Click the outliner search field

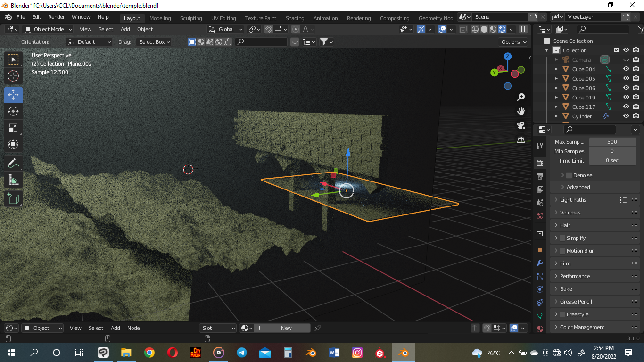(603, 29)
